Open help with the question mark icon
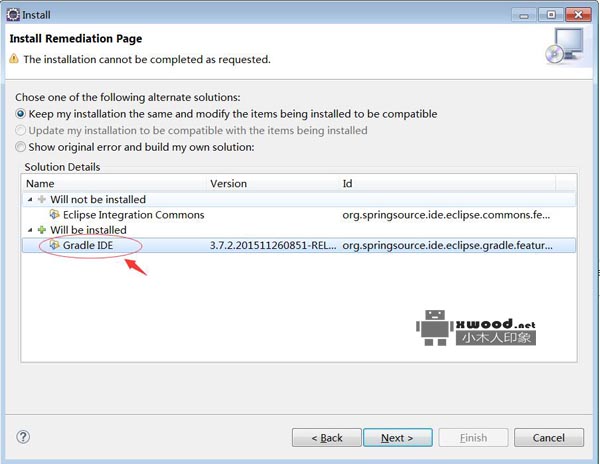 pyautogui.click(x=23, y=437)
